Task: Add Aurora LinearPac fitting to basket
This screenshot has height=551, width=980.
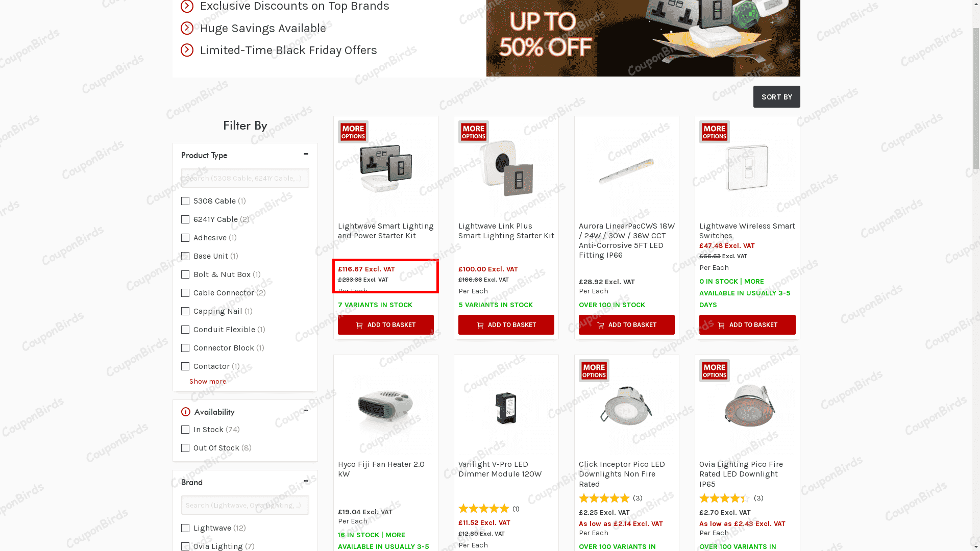Action: pos(626,325)
